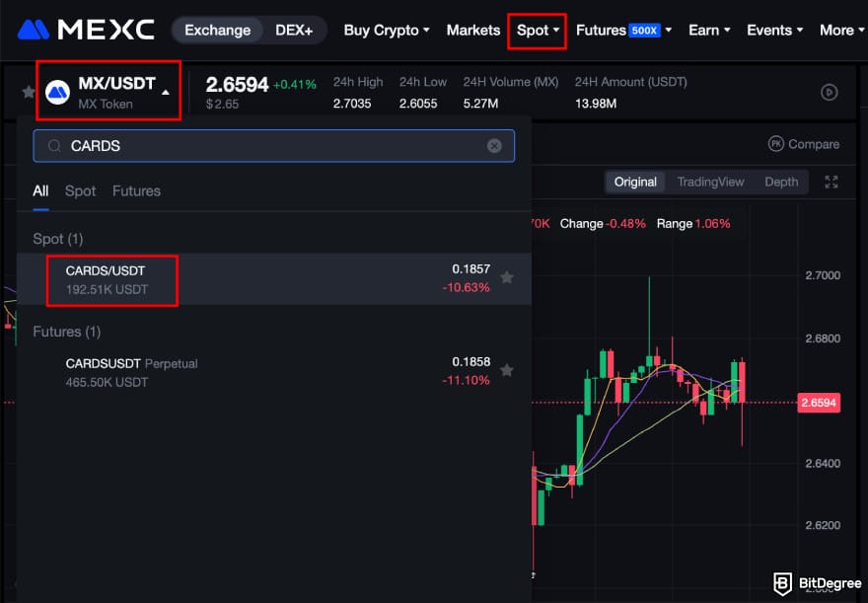Click the MEXC logo
The height and width of the screenshot is (603, 868).
85,30
